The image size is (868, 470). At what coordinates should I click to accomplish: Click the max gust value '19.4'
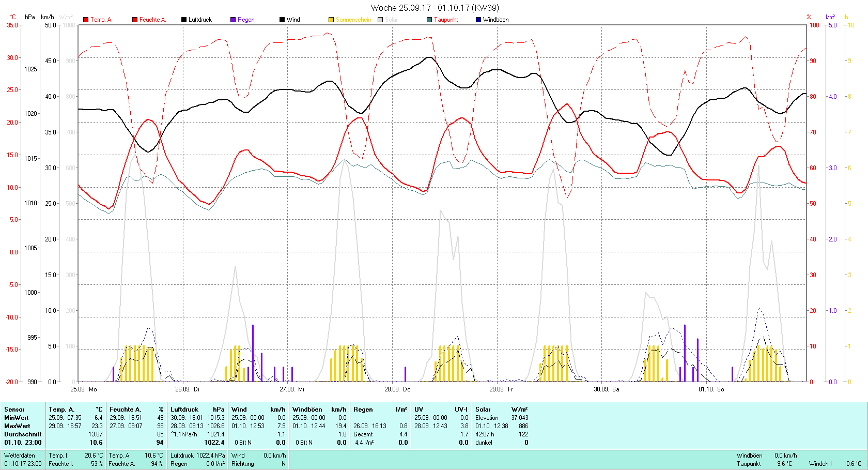[x=340, y=426]
